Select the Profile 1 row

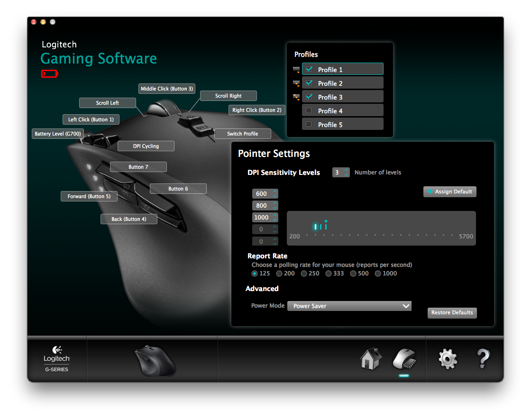point(343,69)
